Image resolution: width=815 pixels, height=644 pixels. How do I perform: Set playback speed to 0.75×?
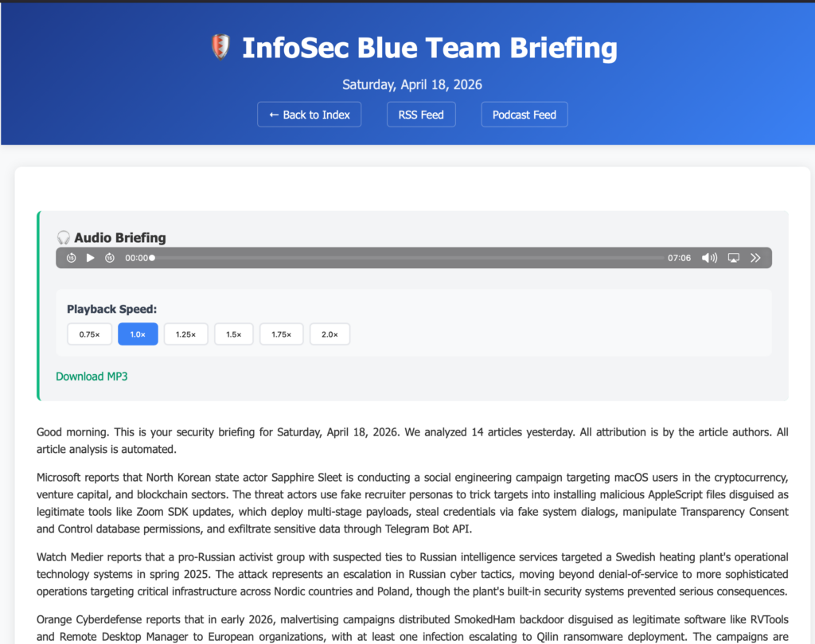[x=90, y=334]
